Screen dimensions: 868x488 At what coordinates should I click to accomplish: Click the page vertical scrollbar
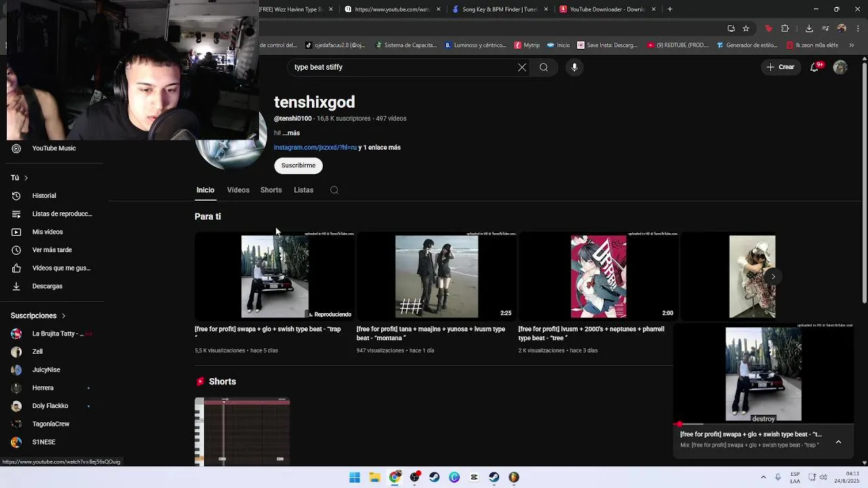coord(864,183)
